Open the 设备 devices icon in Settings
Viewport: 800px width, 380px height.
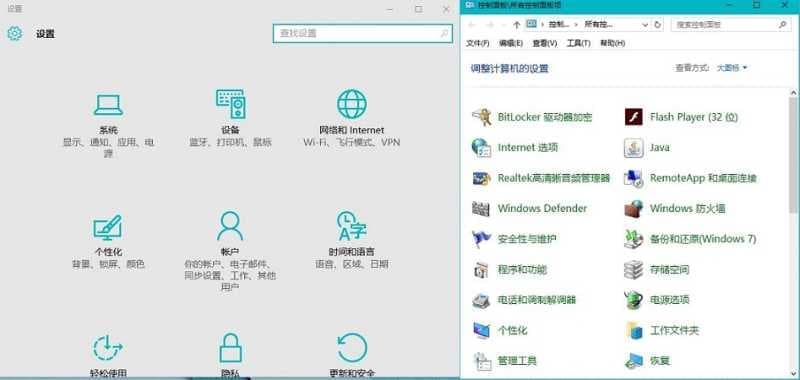click(230, 104)
